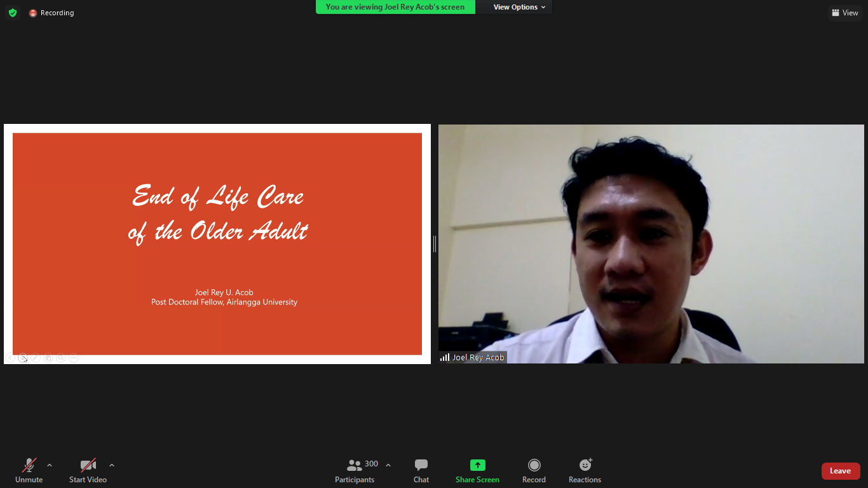The height and width of the screenshot is (488, 868).
Task: Select the pen tool in slideshow controls
Action: click(36, 358)
